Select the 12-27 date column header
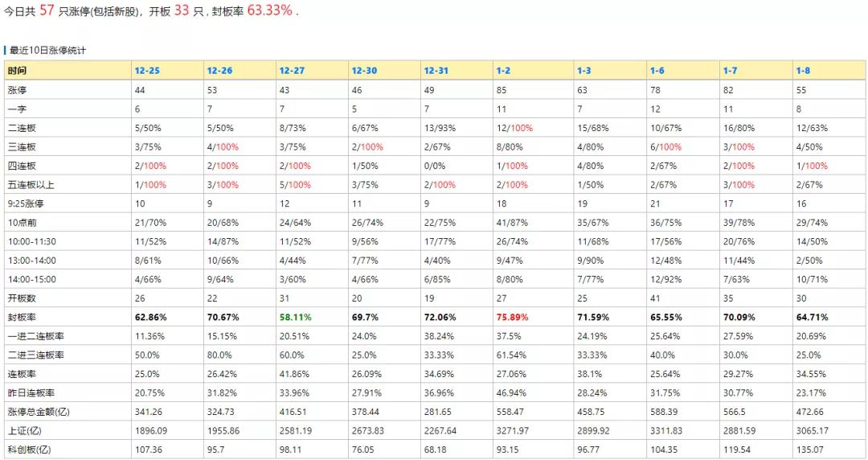Image resolution: width=868 pixels, height=460 pixels. pos(292,71)
